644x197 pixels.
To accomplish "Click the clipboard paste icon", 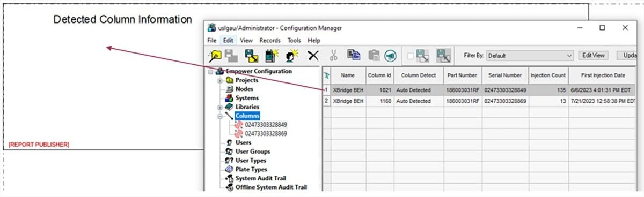I will click(x=374, y=55).
